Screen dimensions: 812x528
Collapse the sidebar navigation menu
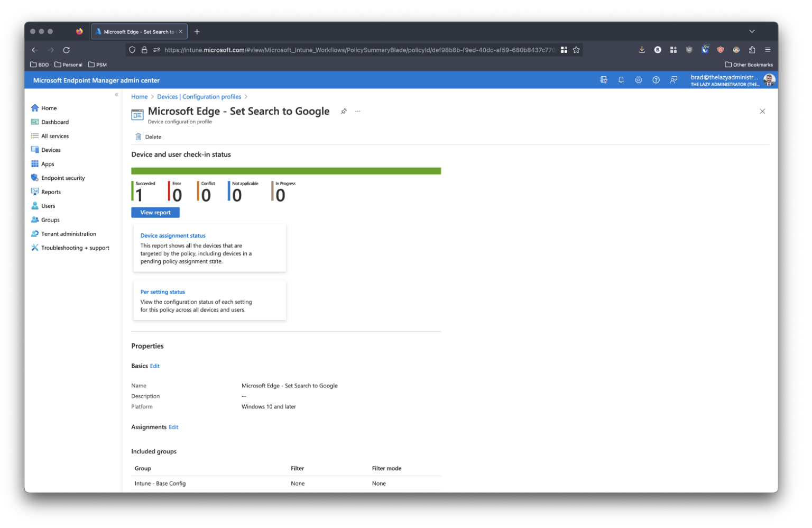coord(116,95)
